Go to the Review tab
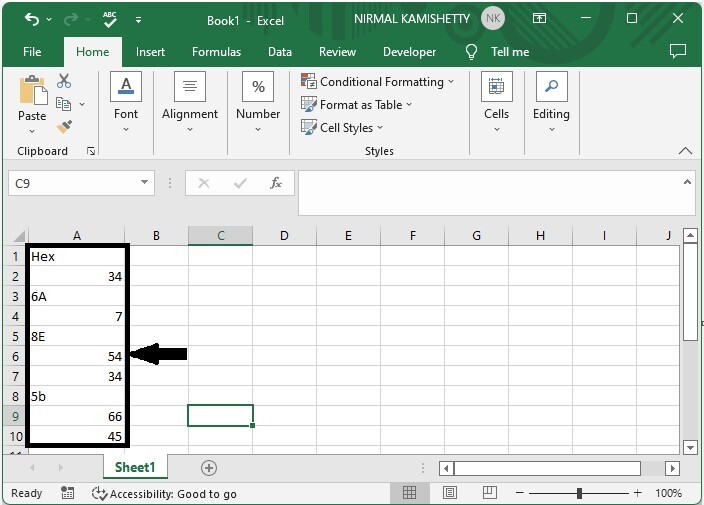This screenshot has width=704, height=505. 337,52
